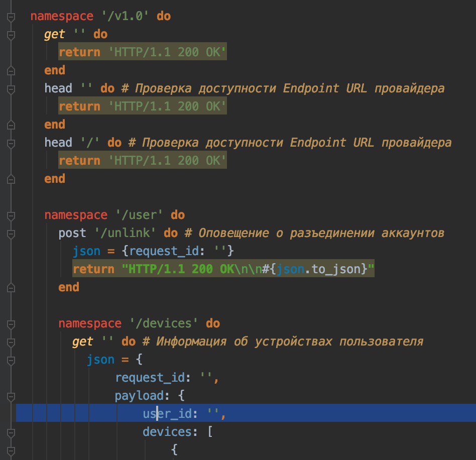Collapse the namespace '/v1.0' block fold marker
476x460 pixels.
point(11,17)
